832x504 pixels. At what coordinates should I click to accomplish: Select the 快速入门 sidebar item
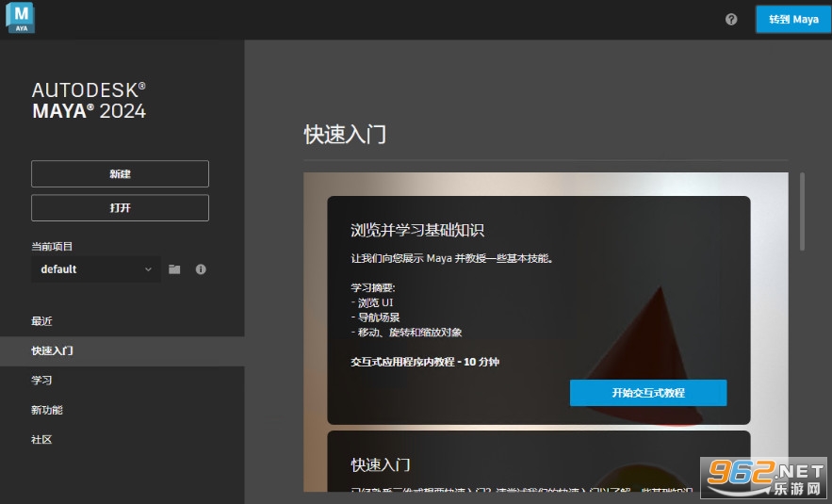point(122,351)
